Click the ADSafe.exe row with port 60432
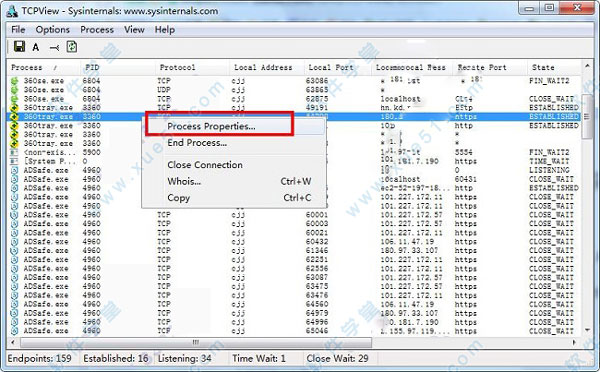This screenshot has width=600, height=372. (294, 241)
